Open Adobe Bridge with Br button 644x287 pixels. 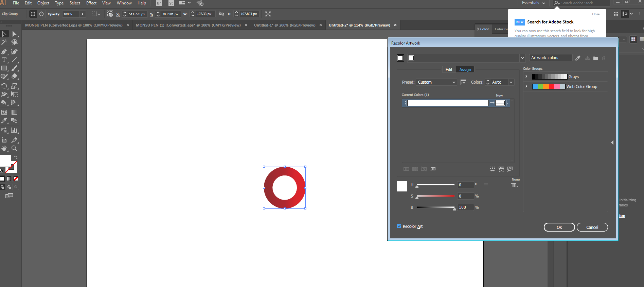pos(159,3)
